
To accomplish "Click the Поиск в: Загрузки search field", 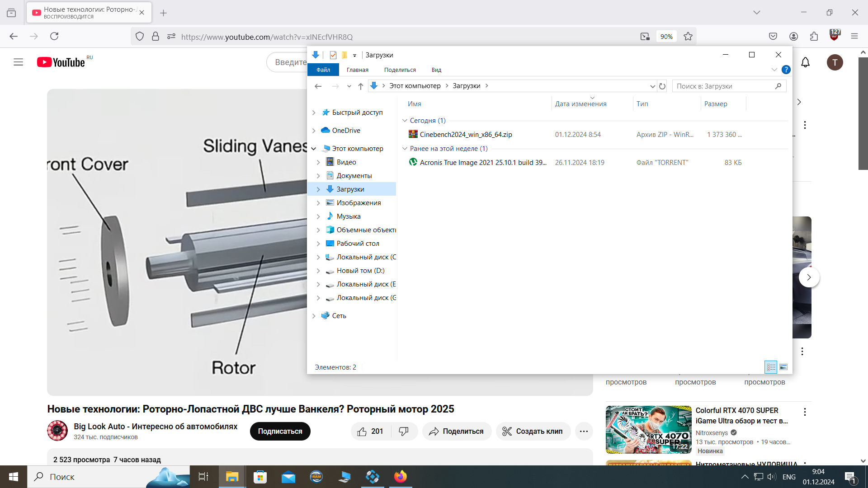I will click(x=723, y=86).
